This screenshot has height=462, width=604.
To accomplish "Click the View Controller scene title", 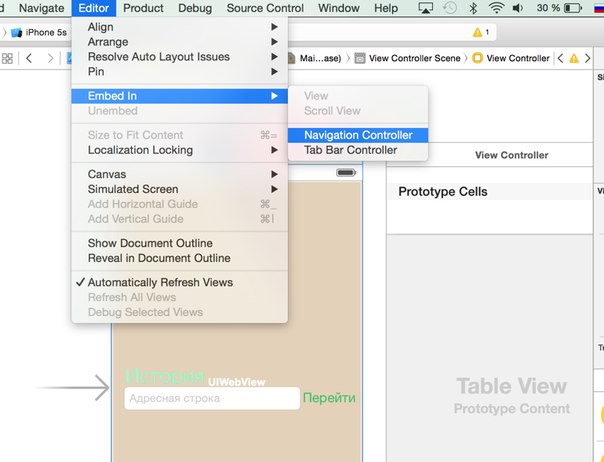I will coord(512,155).
